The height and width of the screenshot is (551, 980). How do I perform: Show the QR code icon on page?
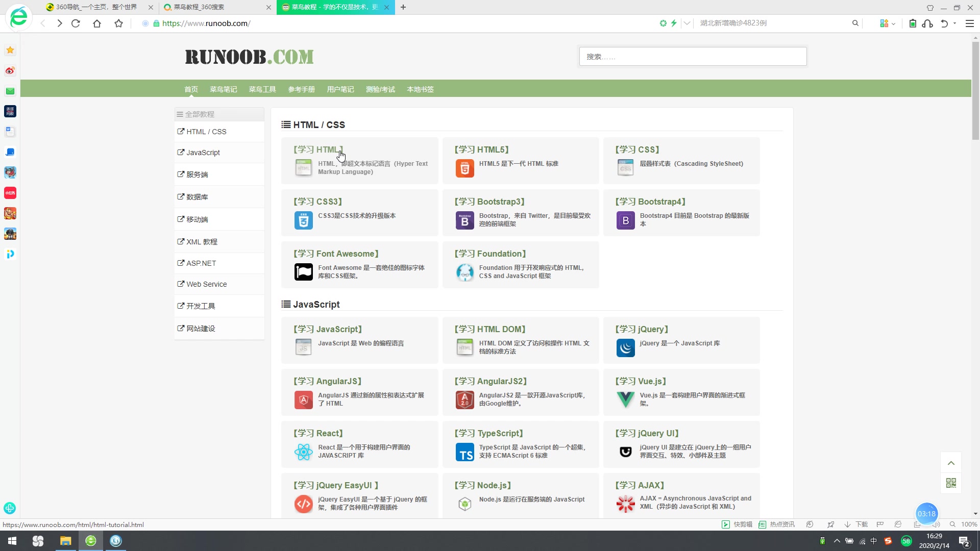point(951,483)
